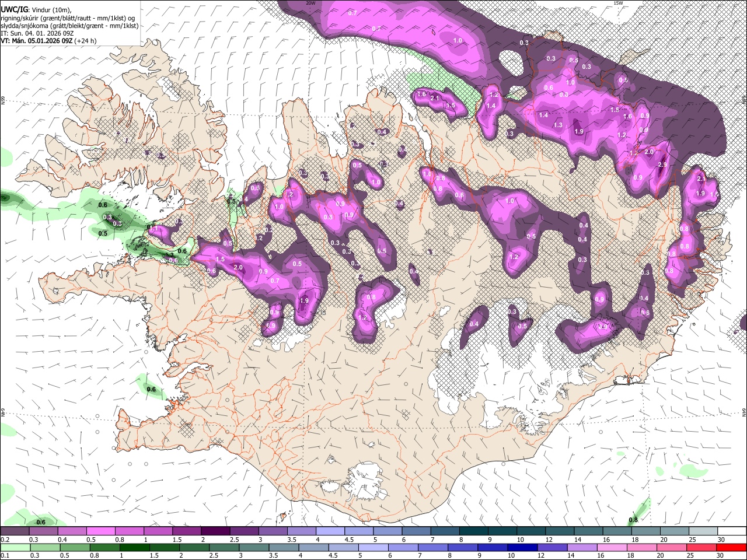The image size is (747, 560).
Task: Pick the darkest purple swatch after 2 in snow scale
Action: tap(215, 531)
